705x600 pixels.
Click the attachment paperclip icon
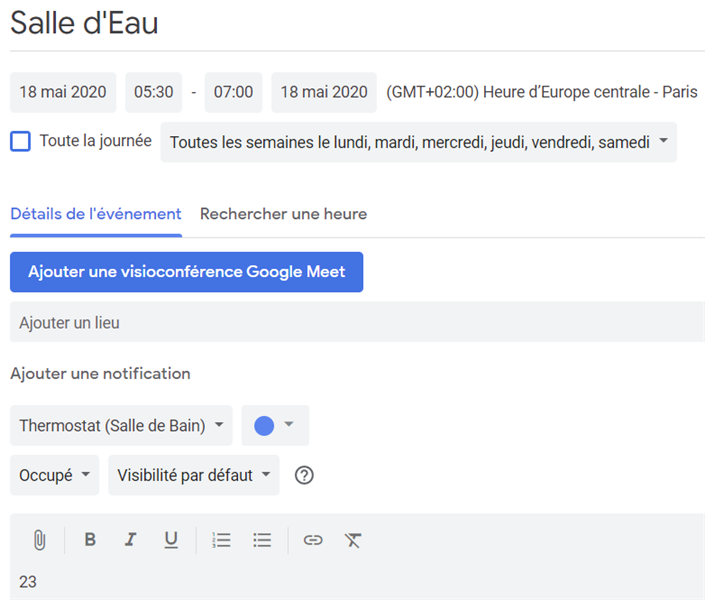(39, 540)
